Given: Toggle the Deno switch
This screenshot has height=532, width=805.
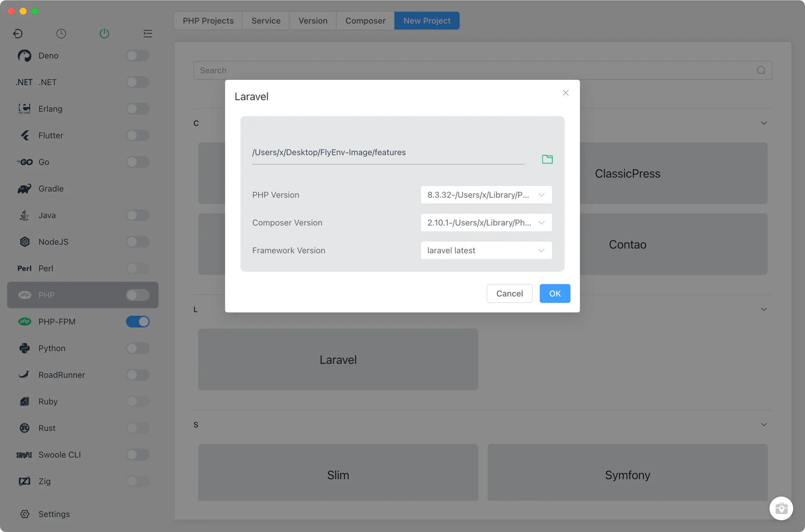Looking at the screenshot, I should tap(138, 56).
